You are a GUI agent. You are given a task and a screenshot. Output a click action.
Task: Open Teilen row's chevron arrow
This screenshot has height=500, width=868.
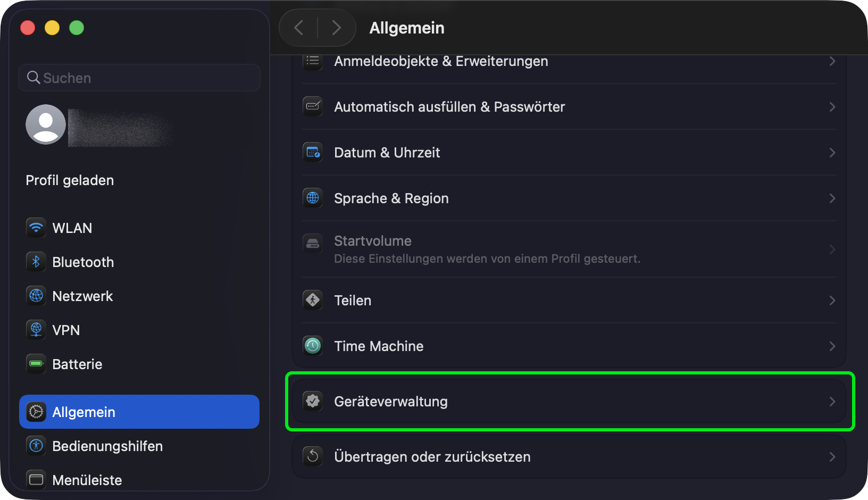pos(832,301)
